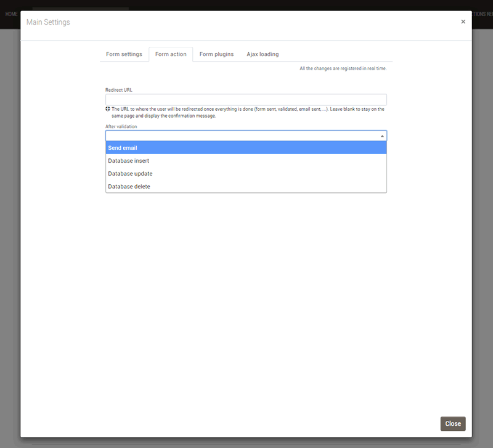Click the Redirect URL help description text

point(246,112)
